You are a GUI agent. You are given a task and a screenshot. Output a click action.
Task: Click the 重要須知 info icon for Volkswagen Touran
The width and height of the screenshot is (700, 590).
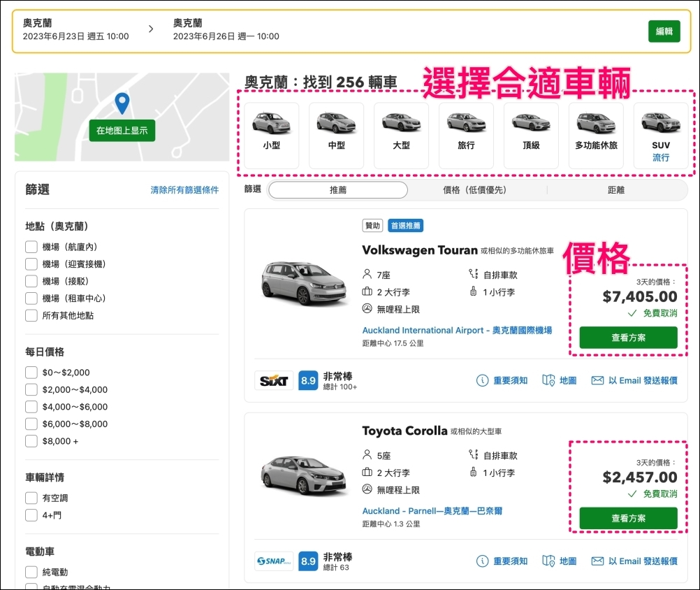click(x=482, y=380)
